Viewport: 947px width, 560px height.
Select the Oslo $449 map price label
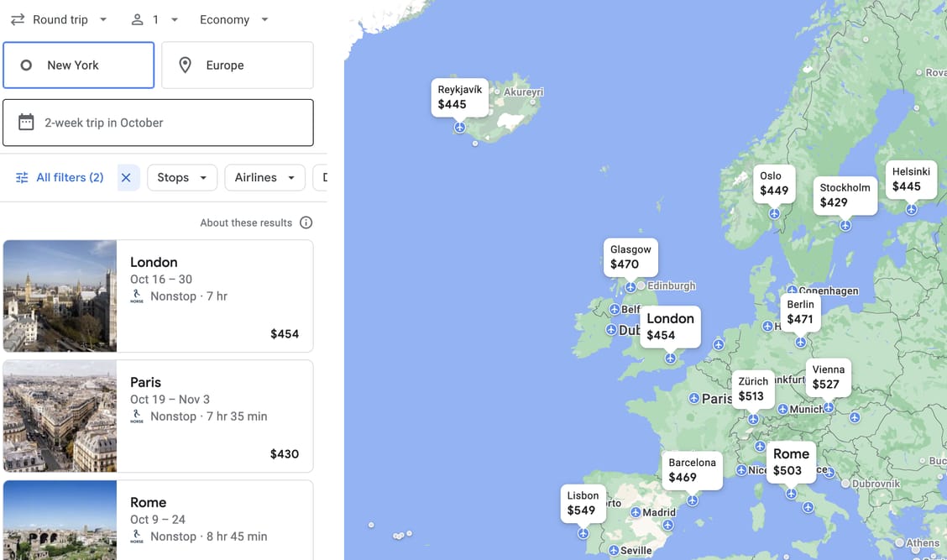[x=773, y=184]
